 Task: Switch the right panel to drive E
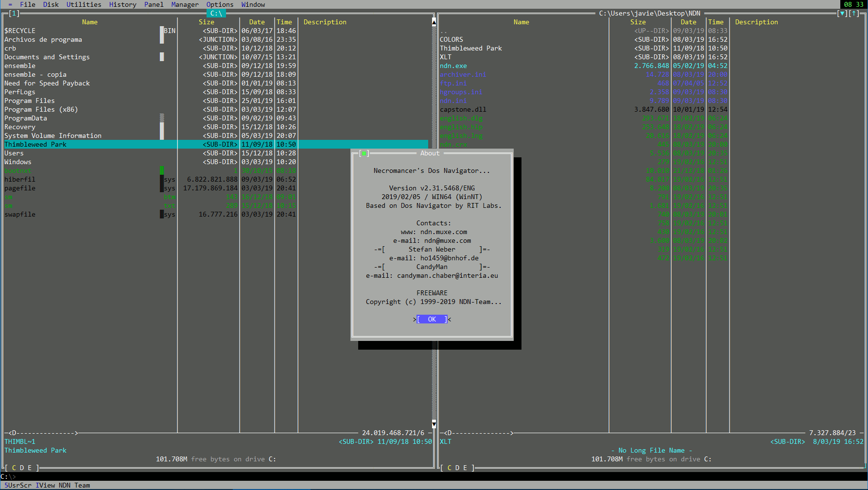tap(465, 468)
